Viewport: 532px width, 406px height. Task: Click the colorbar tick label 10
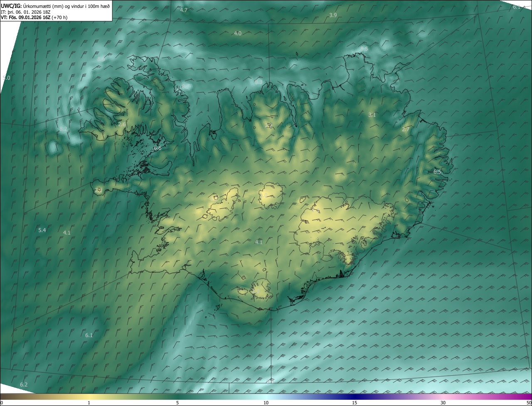266,403
